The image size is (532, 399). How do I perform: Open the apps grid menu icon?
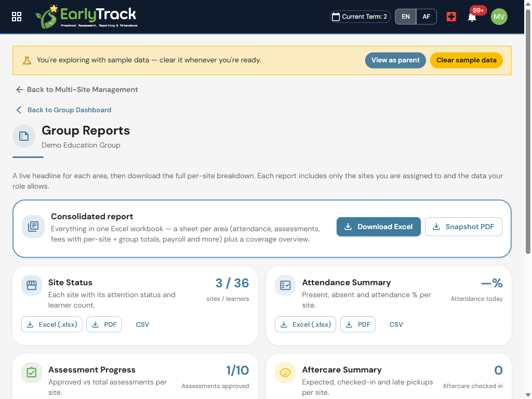(x=17, y=17)
